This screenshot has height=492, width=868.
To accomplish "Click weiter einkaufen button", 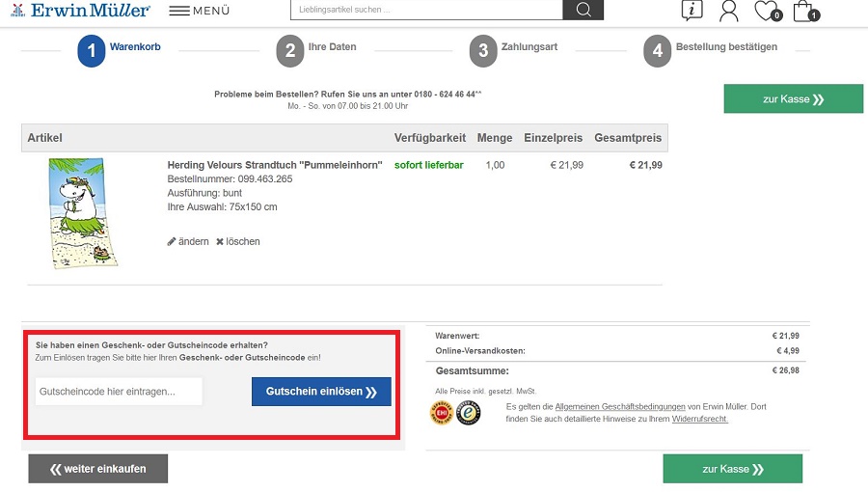I will pyautogui.click(x=98, y=469).
